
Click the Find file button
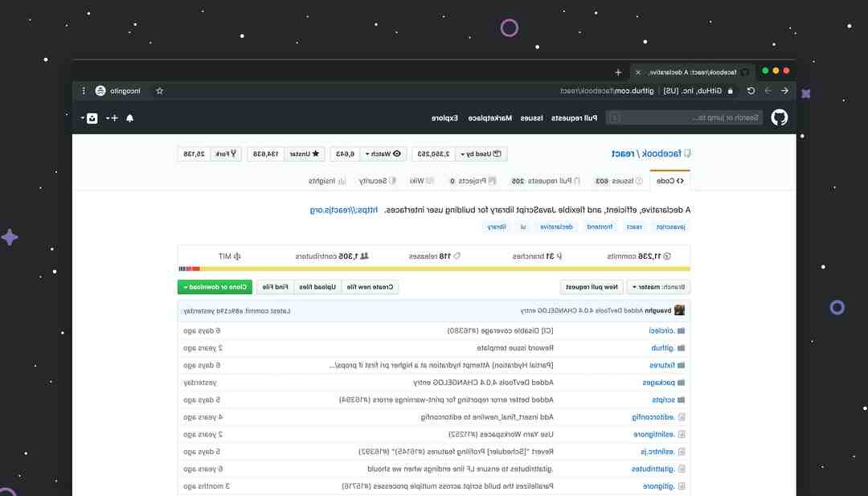coord(275,287)
